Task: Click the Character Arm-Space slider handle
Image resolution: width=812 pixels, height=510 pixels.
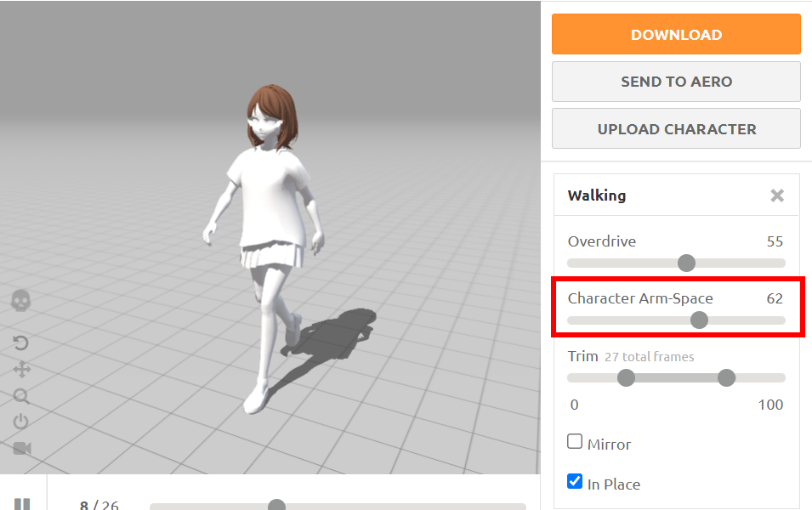Action: 699,320
